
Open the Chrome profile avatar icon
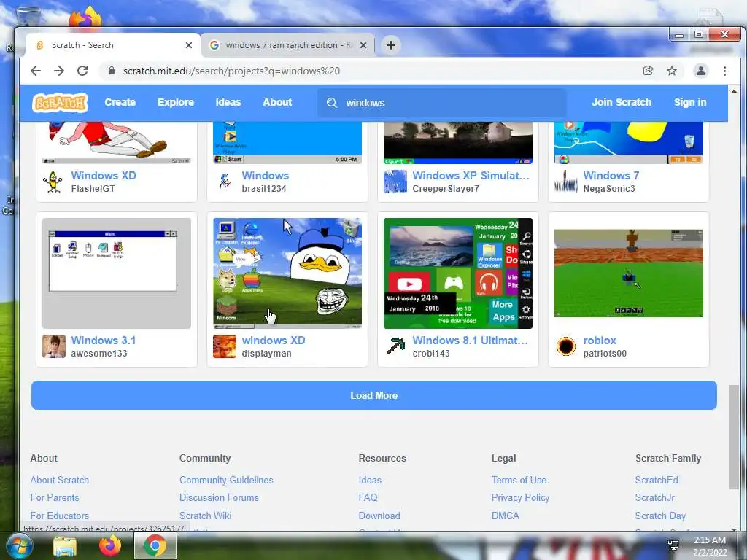click(701, 71)
